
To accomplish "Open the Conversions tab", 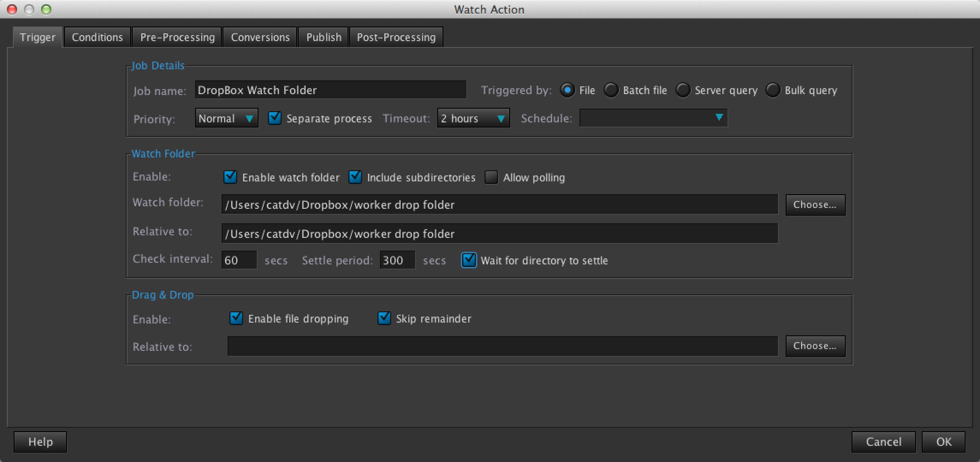I will [x=260, y=38].
